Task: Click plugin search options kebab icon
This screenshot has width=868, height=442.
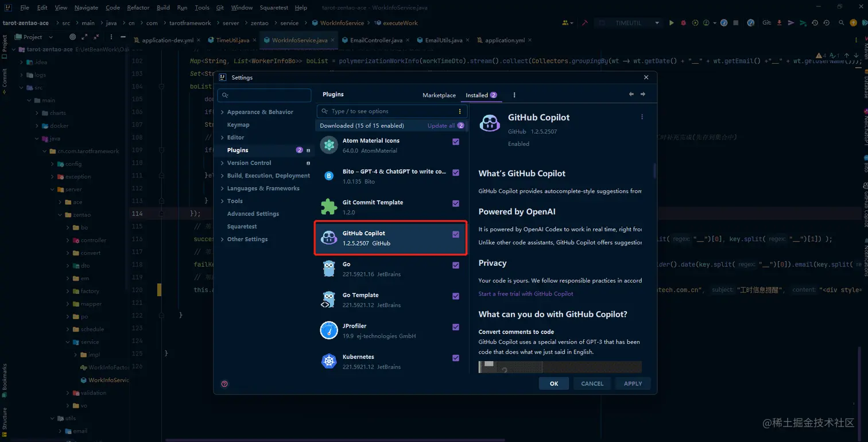Action: click(x=460, y=111)
